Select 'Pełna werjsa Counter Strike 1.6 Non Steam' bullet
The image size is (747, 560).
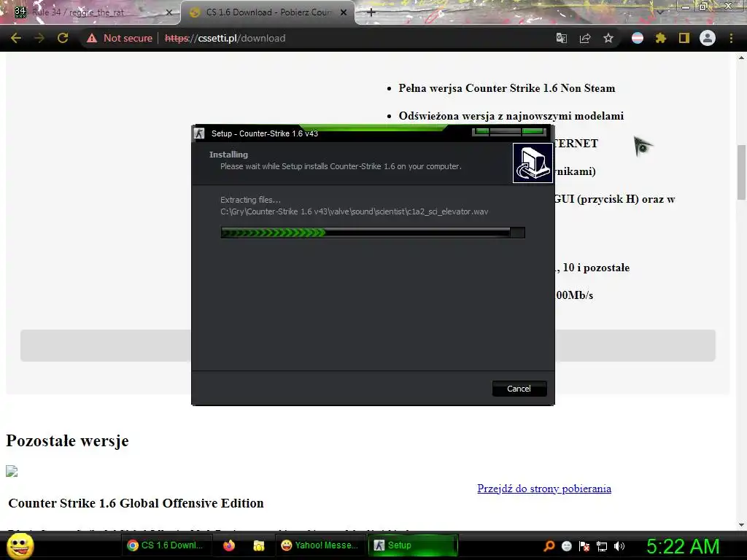(x=507, y=88)
